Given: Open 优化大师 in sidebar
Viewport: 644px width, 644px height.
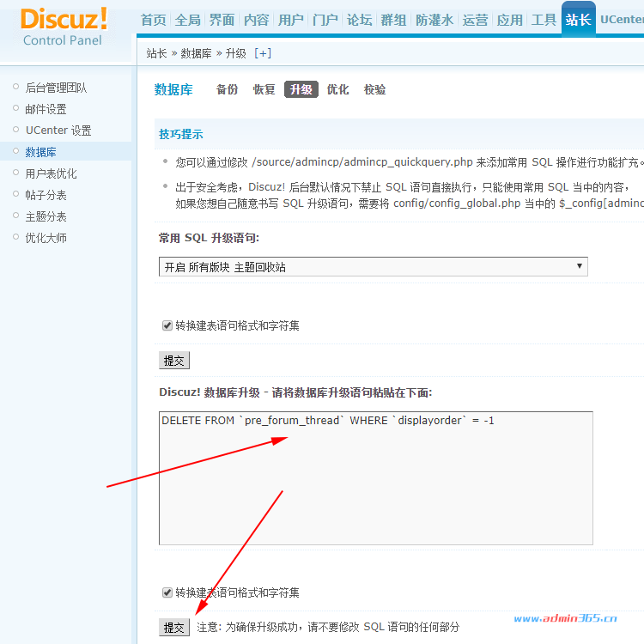Looking at the screenshot, I should [46, 238].
